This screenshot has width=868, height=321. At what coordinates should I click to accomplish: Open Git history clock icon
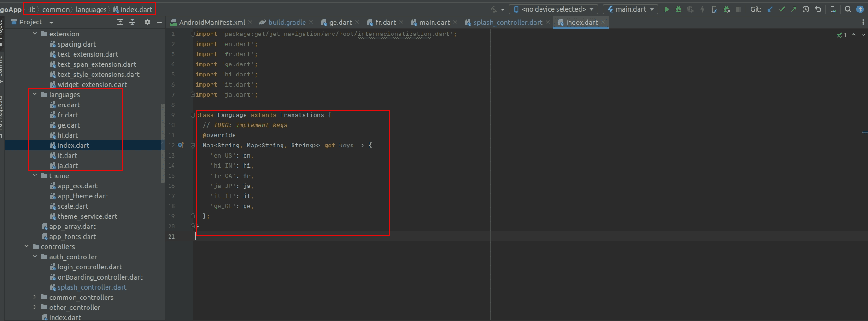(805, 9)
